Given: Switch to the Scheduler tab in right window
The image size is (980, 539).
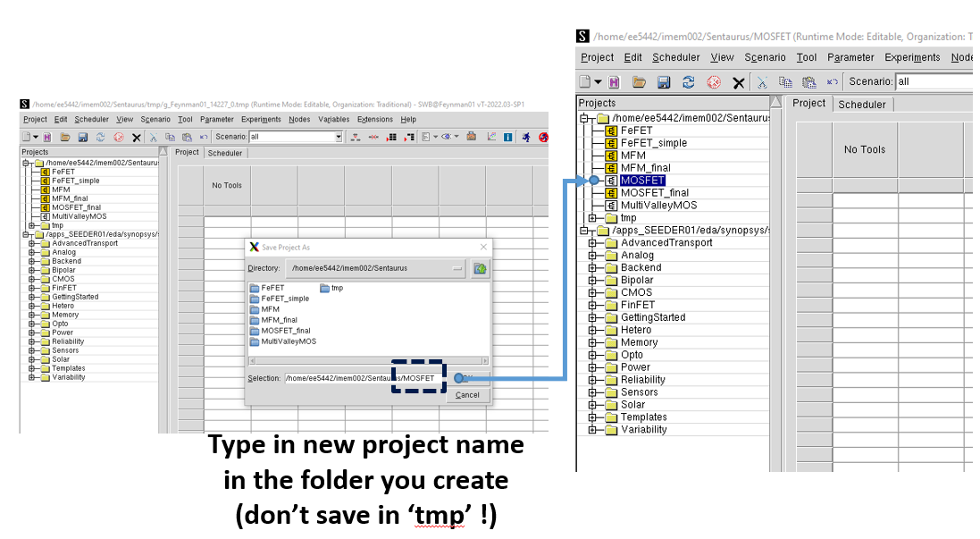Looking at the screenshot, I should click(x=862, y=105).
